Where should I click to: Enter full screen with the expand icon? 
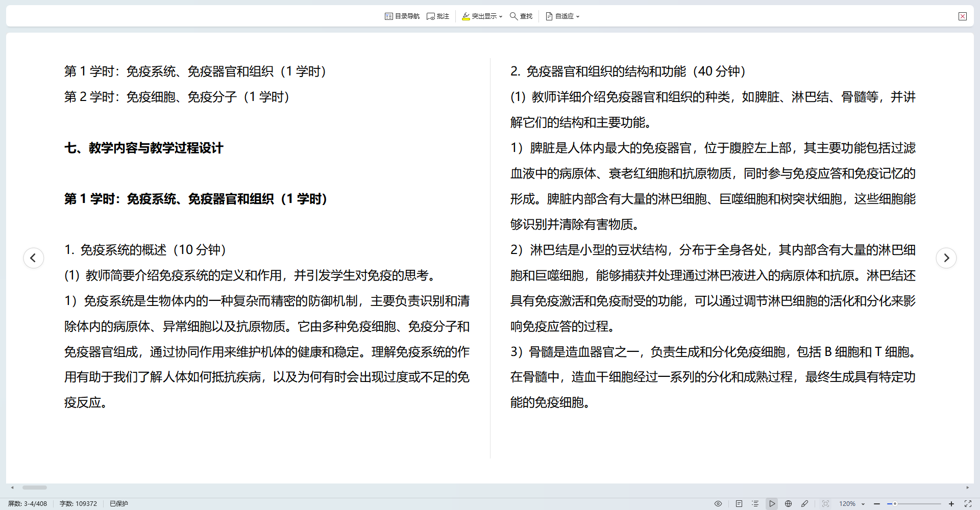pos(968,504)
